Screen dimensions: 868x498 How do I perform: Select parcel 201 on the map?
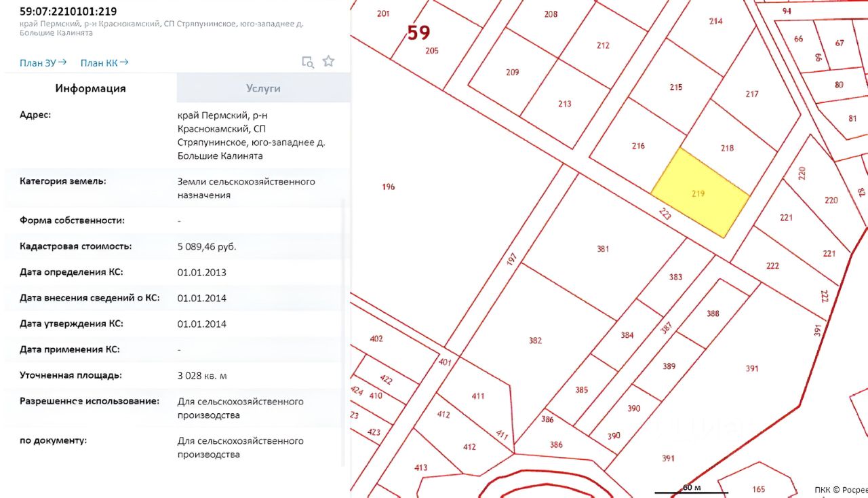(x=383, y=14)
